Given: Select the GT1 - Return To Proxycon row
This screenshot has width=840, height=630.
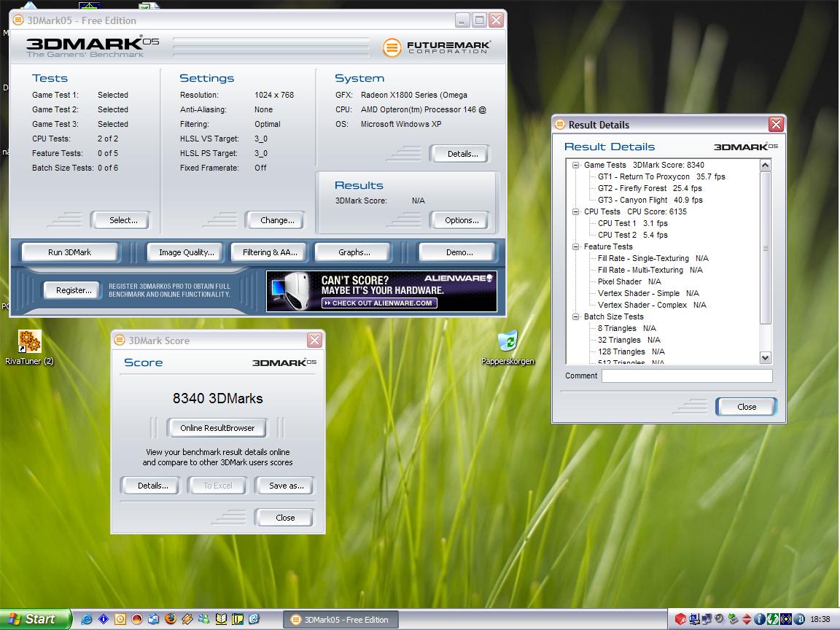Looking at the screenshot, I should [661, 176].
